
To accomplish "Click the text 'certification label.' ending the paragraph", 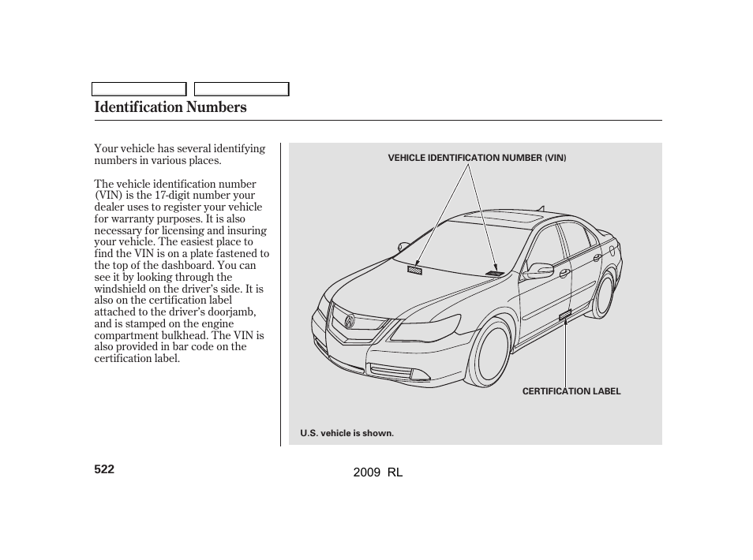I will [137, 358].
